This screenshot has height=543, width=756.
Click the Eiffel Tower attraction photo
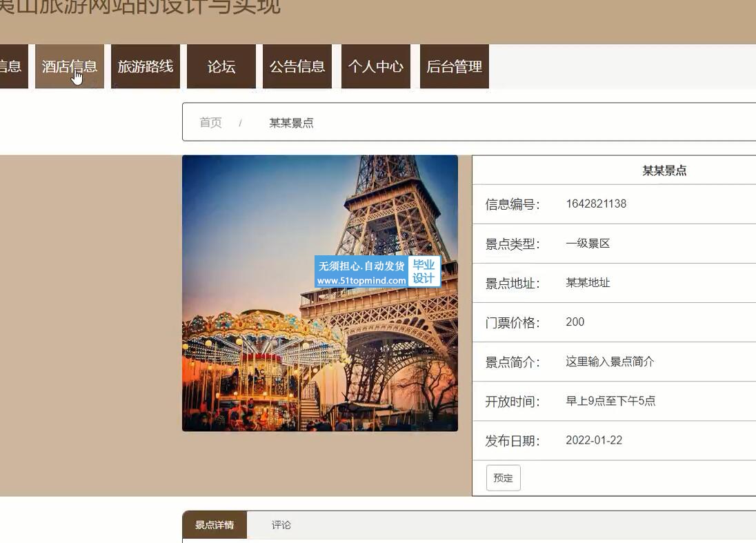(x=320, y=293)
